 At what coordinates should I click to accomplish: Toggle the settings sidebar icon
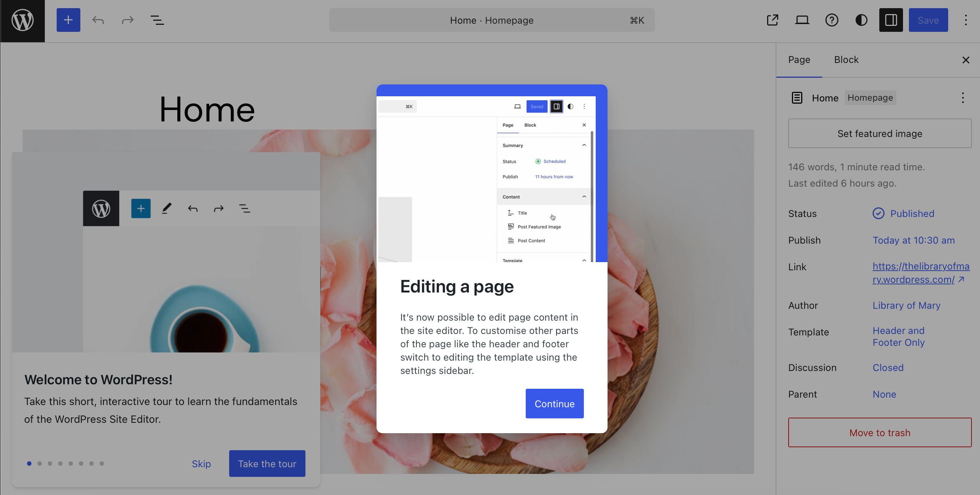[891, 20]
